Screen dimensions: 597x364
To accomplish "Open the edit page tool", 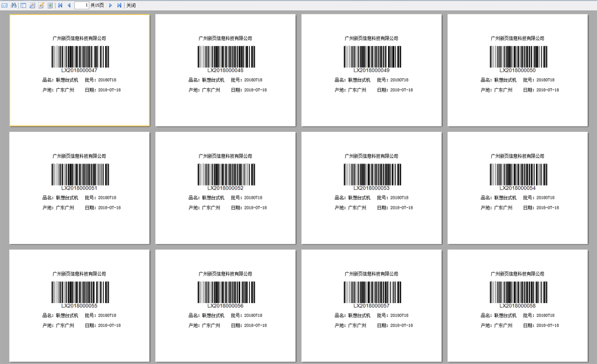I will (41, 5).
